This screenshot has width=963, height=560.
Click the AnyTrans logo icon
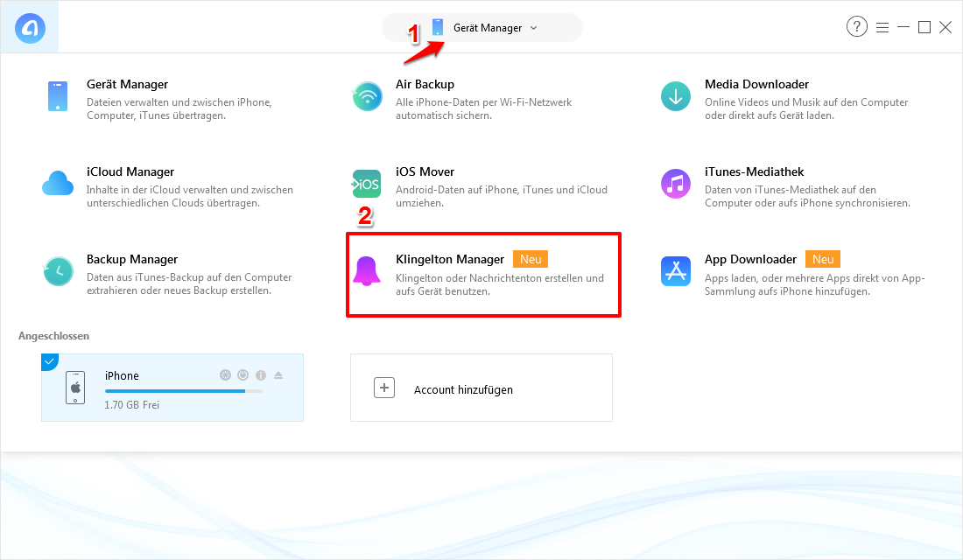30,28
